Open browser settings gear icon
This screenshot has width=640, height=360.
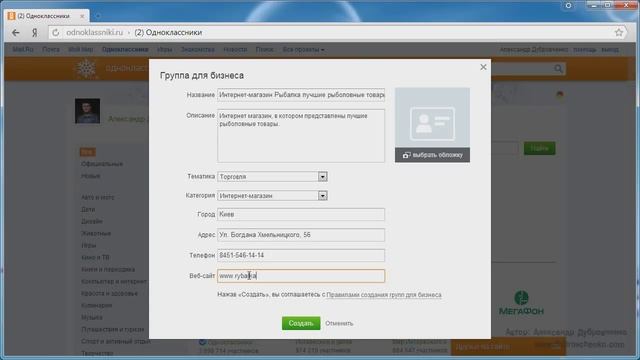(568, 5)
